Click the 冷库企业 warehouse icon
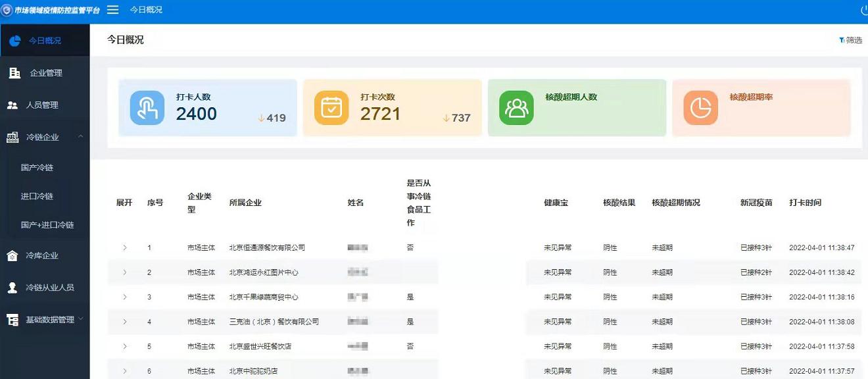 12,256
